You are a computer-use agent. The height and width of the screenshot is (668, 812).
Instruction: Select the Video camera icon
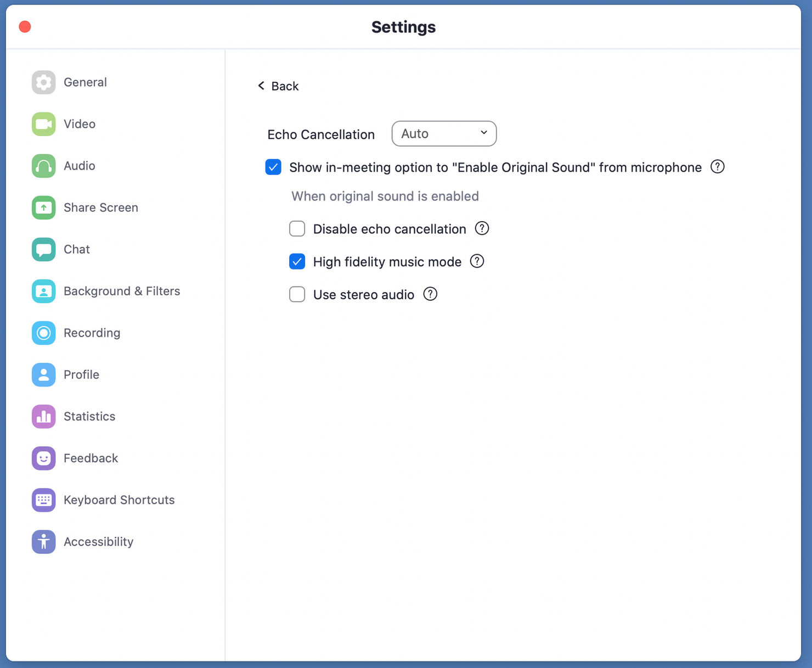43,124
